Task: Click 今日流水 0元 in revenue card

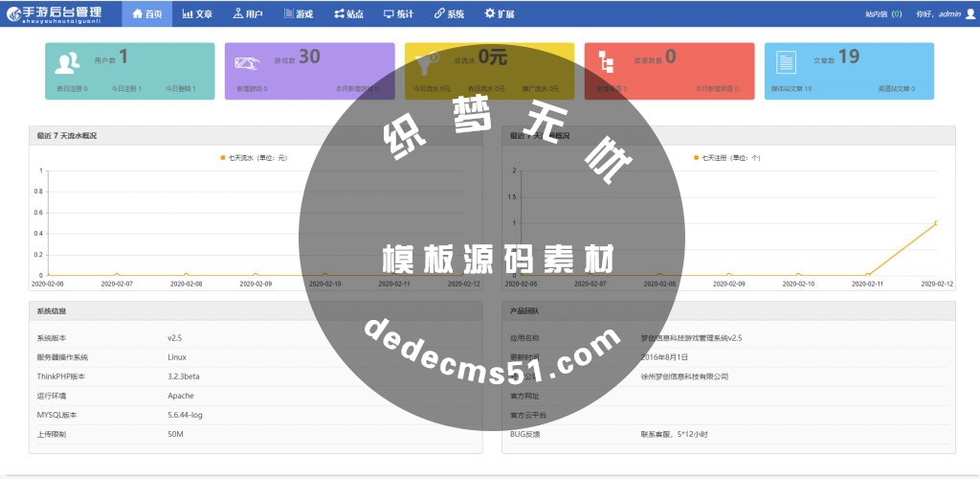Action: click(432, 89)
